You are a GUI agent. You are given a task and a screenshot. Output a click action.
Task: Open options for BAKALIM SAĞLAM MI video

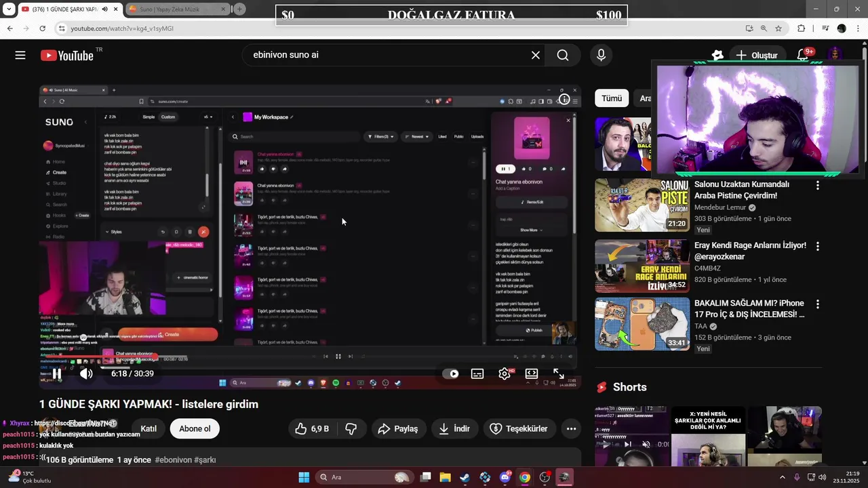click(x=818, y=304)
